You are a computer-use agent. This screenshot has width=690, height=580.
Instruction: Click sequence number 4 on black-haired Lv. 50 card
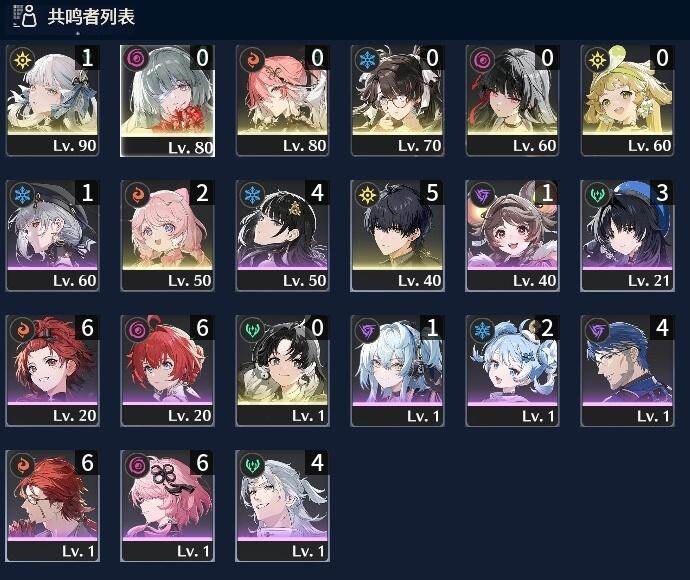317,193
